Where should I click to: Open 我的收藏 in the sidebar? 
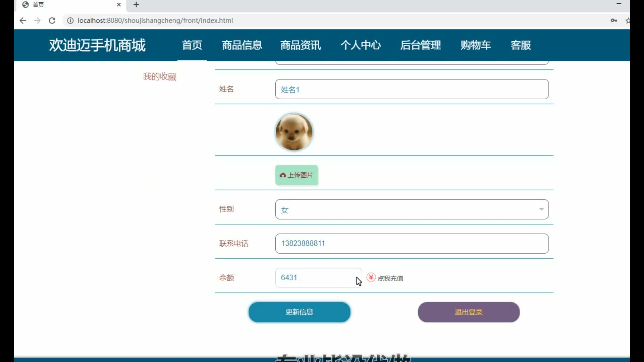(x=160, y=77)
